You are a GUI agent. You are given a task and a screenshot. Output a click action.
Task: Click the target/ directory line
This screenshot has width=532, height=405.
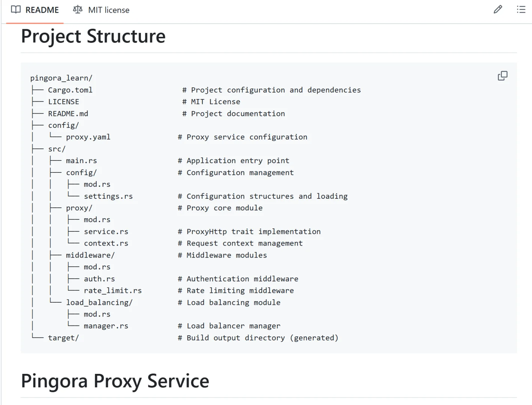(x=63, y=338)
